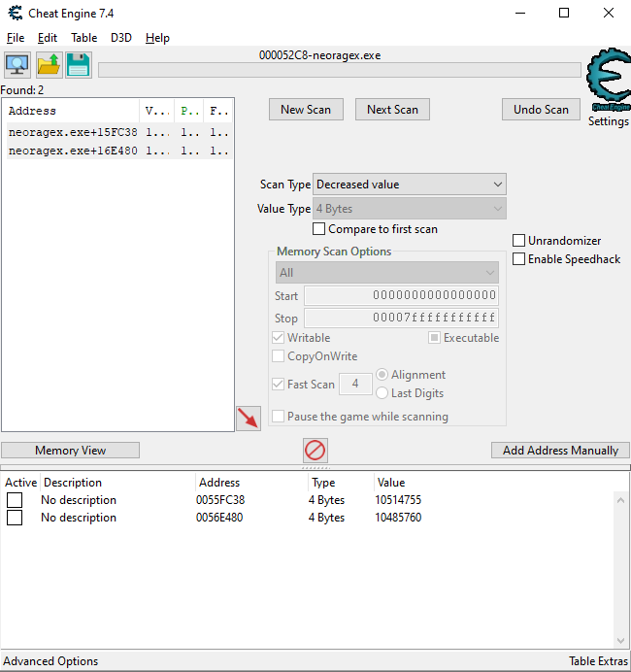Open the Edit menu
The width and height of the screenshot is (631, 672).
point(48,38)
